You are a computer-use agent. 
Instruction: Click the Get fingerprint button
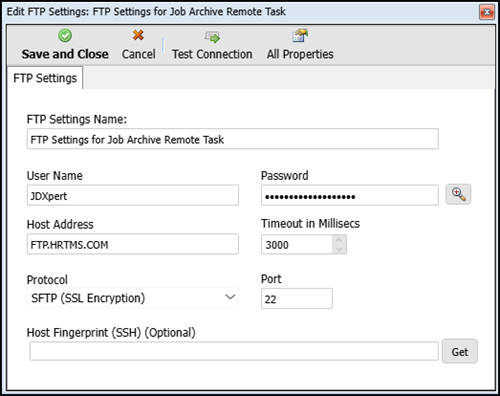pos(460,351)
